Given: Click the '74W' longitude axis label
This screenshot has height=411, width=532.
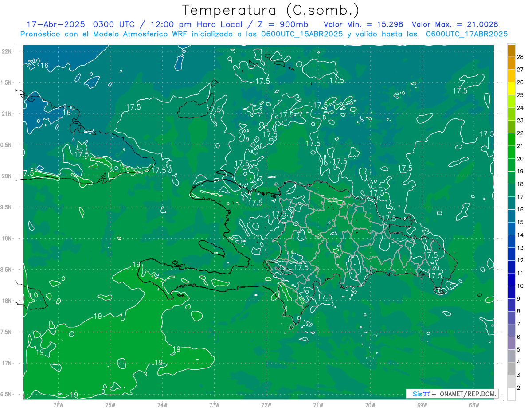Looking at the screenshot, I should point(162,405).
